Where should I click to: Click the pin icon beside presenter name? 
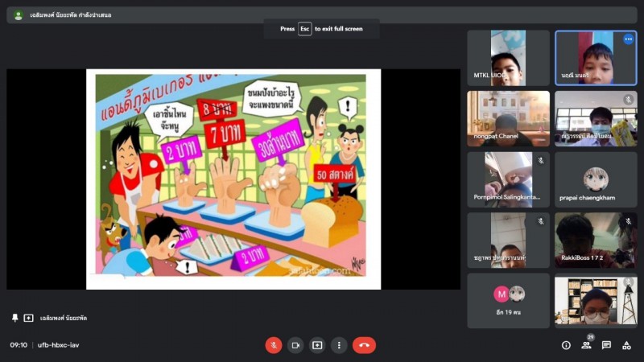[x=14, y=318]
